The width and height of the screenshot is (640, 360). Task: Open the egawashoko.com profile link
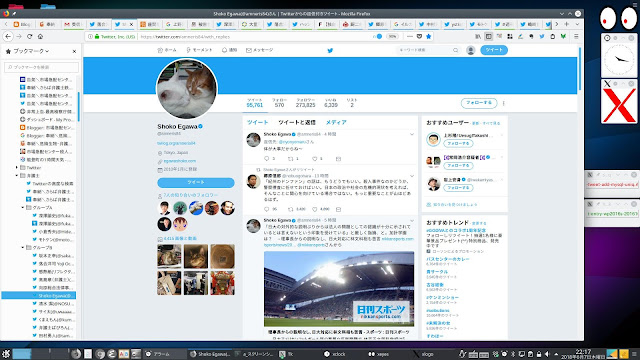pyautogui.click(x=180, y=161)
